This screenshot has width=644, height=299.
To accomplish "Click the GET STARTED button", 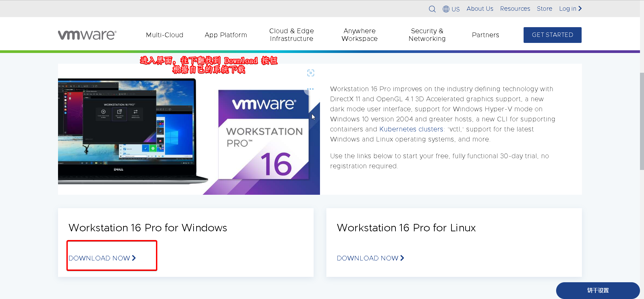I will pyautogui.click(x=552, y=35).
